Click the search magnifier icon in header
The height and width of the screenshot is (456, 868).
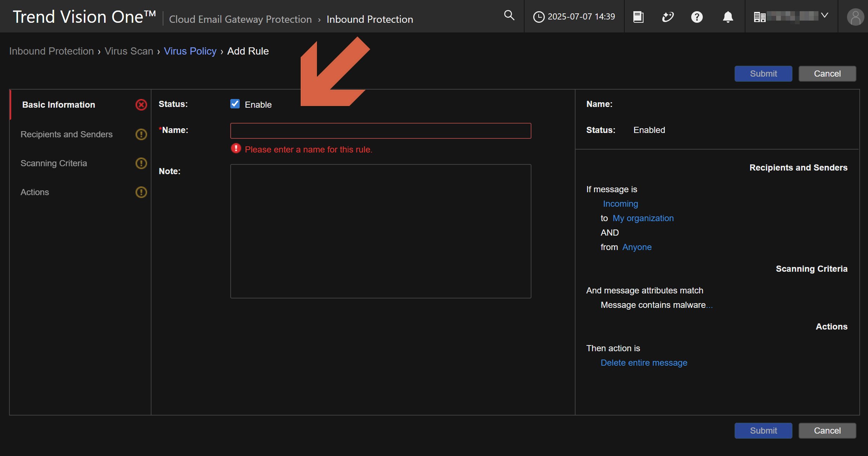click(509, 16)
